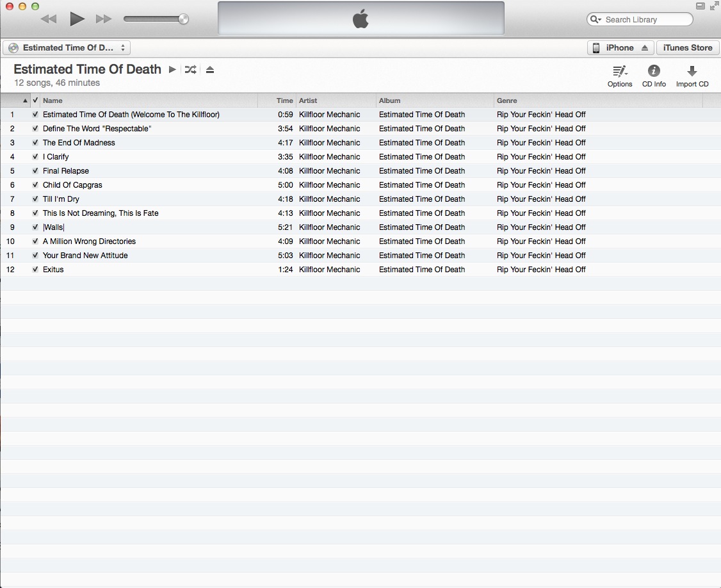Screen dimensions: 721x588
Task: Uncheck the Till I'm Dry track
Action: click(x=35, y=199)
